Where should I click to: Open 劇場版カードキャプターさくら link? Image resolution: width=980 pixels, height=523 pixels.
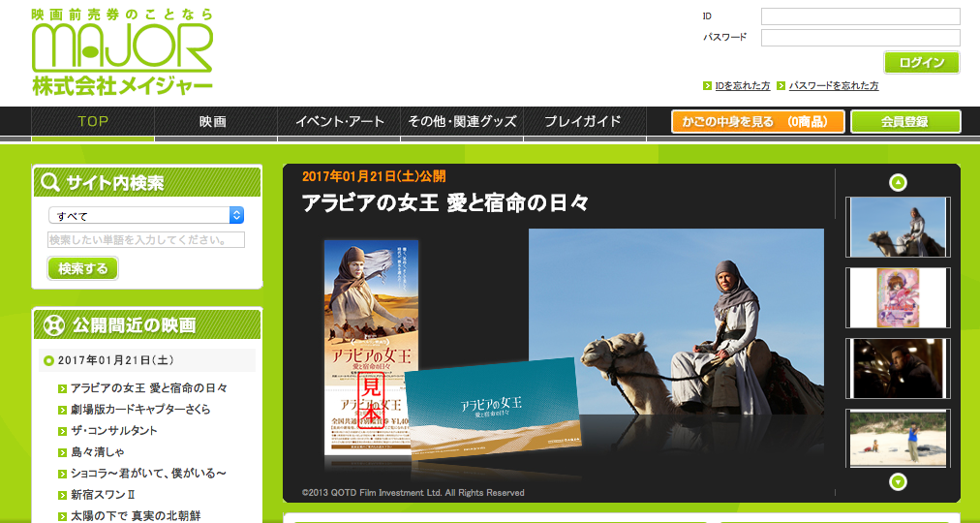(140, 410)
